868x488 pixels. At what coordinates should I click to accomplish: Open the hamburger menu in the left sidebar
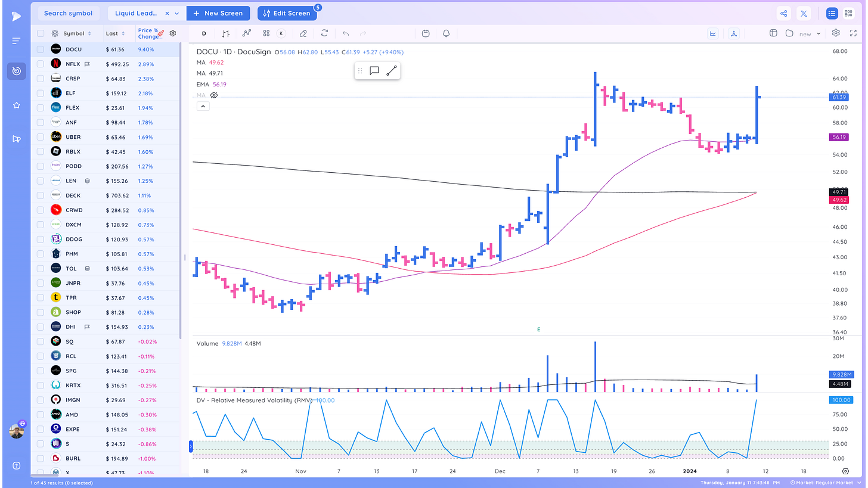(x=16, y=41)
